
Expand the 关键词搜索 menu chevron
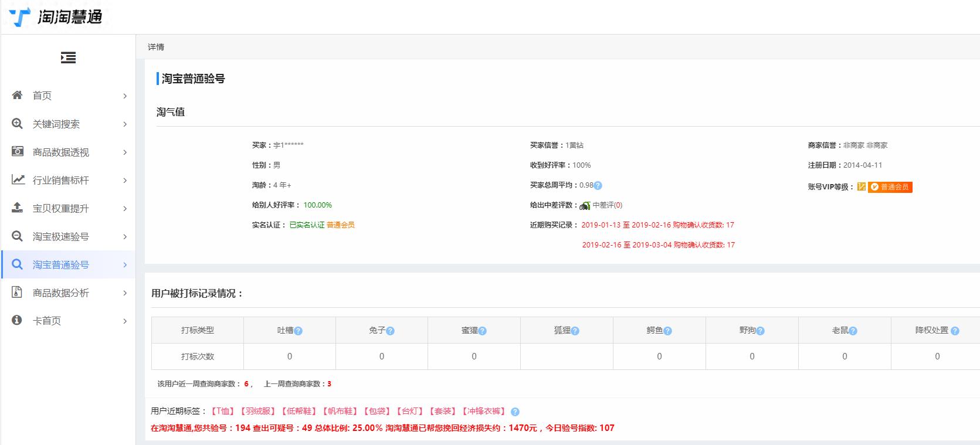tap(125, 124)
